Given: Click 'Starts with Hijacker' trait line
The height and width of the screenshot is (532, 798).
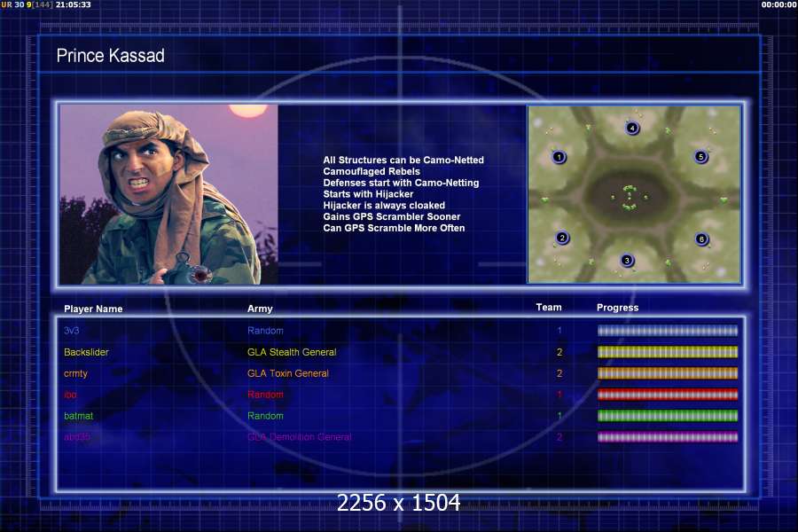Looking at the screenshot, I should coord(368,194).
